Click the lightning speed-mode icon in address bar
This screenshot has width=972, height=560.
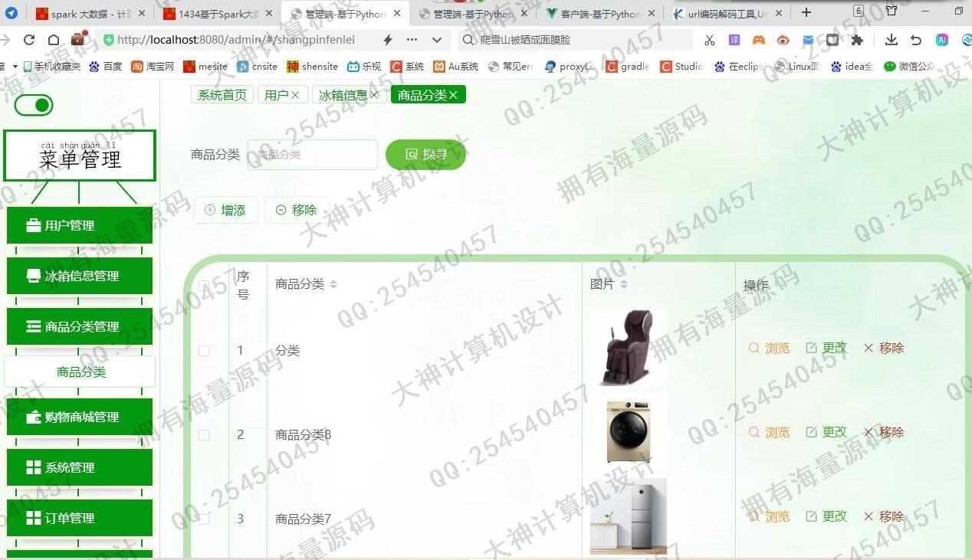pos(388,40)
